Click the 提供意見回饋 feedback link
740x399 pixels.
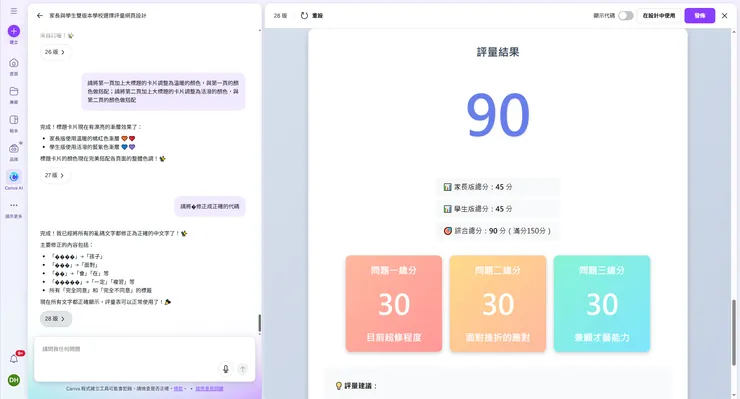click(209, 389)
